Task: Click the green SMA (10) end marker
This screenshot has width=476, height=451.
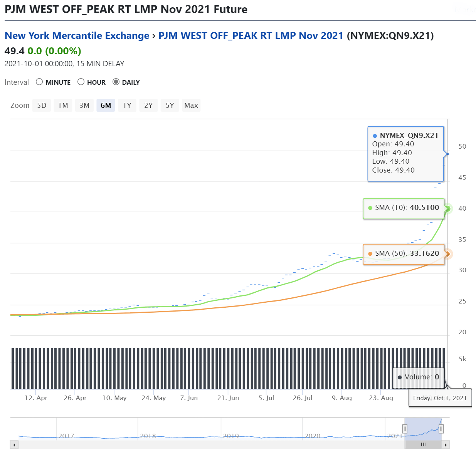Action: 447,209
